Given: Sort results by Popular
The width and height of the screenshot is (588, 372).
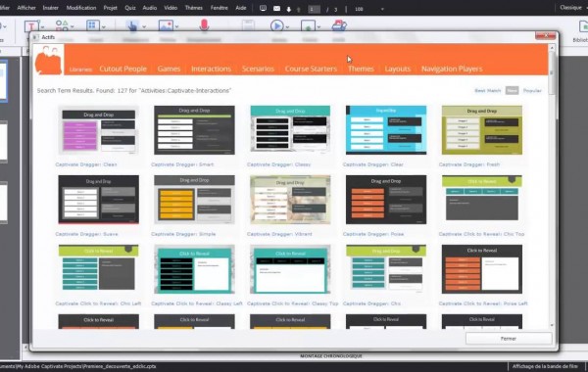Looking at the screenshot, I should tap(532, 91).
